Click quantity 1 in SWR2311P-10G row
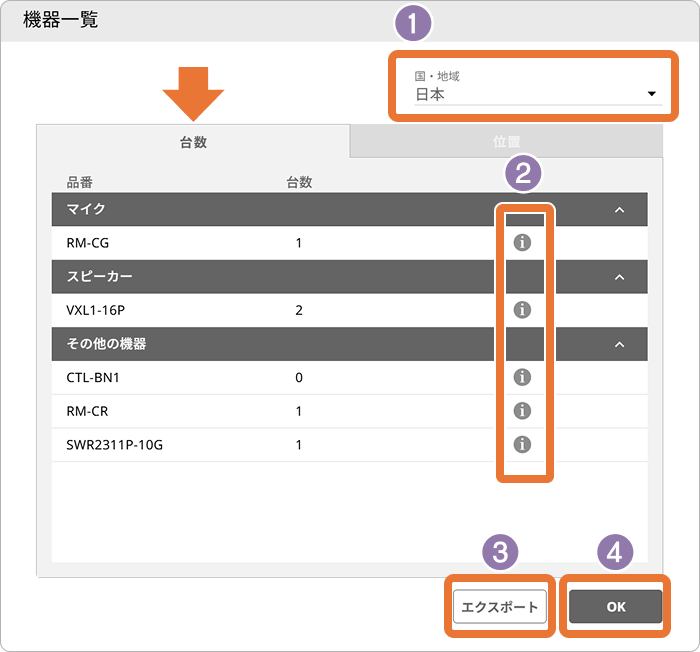The height and width of the screenshot is (652, 700). (299, 445)
